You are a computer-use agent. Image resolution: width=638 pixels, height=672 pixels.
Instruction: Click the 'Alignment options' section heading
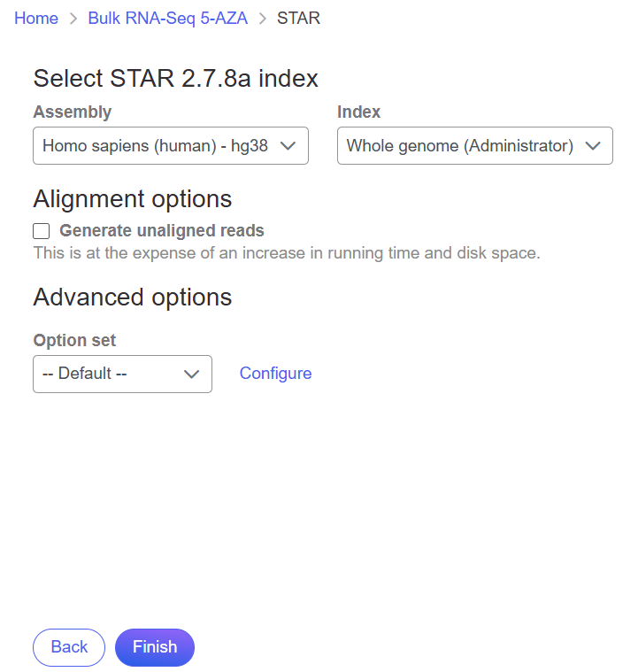(133, 198)
